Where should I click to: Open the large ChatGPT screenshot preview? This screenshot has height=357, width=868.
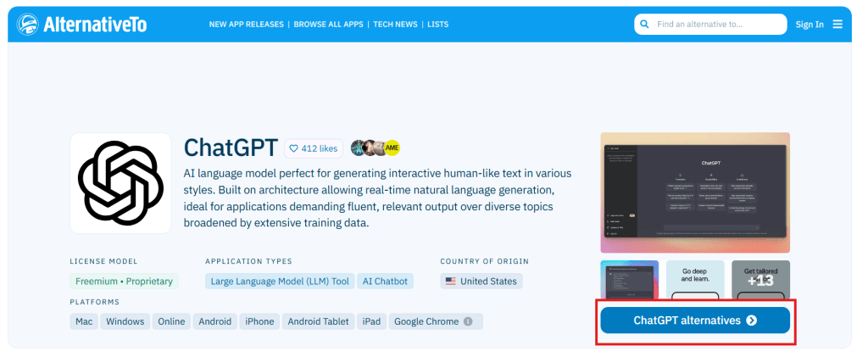[x=694, y=192]
